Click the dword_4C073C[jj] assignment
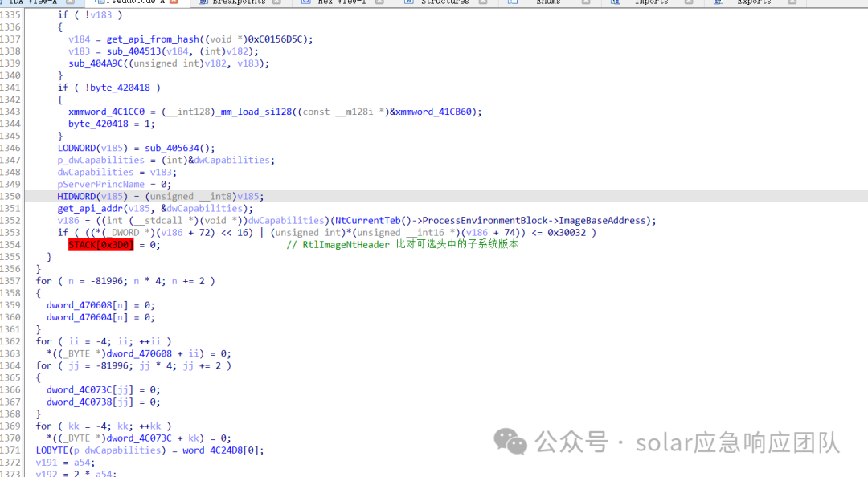The height and width of the screenshot is (477, 868). coord(104,390)
